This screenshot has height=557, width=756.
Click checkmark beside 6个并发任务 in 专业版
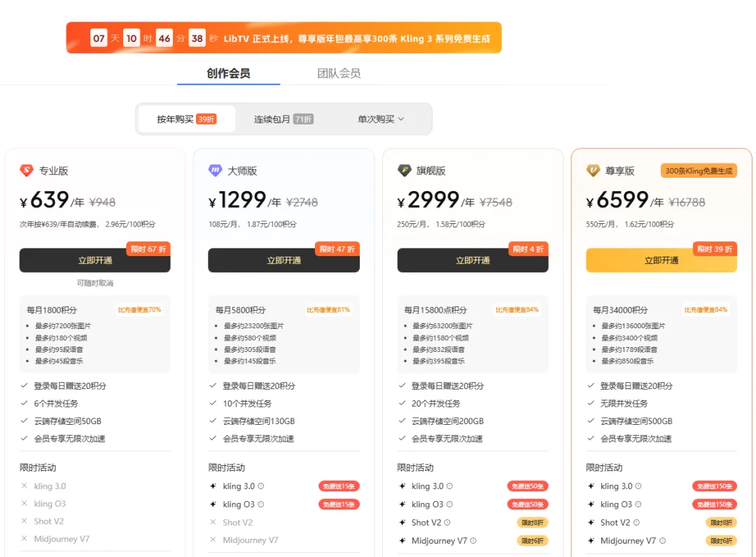click(24, 403)
